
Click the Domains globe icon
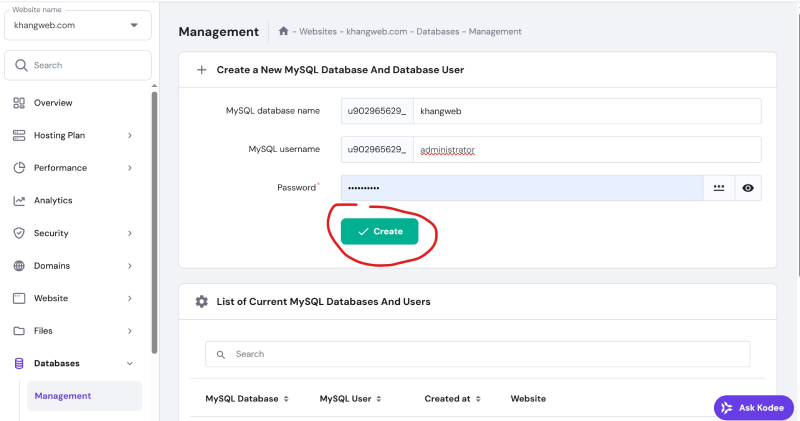19,266
